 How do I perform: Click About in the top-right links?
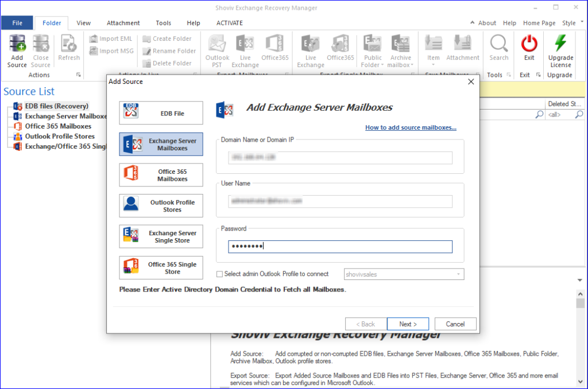(x=487, y=23)
